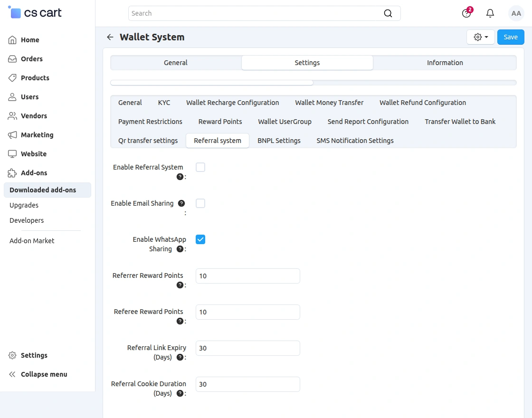This screenshot has height=418, width=532.
Task: Click the search magnifier icon
Action: tap(388, 13)
